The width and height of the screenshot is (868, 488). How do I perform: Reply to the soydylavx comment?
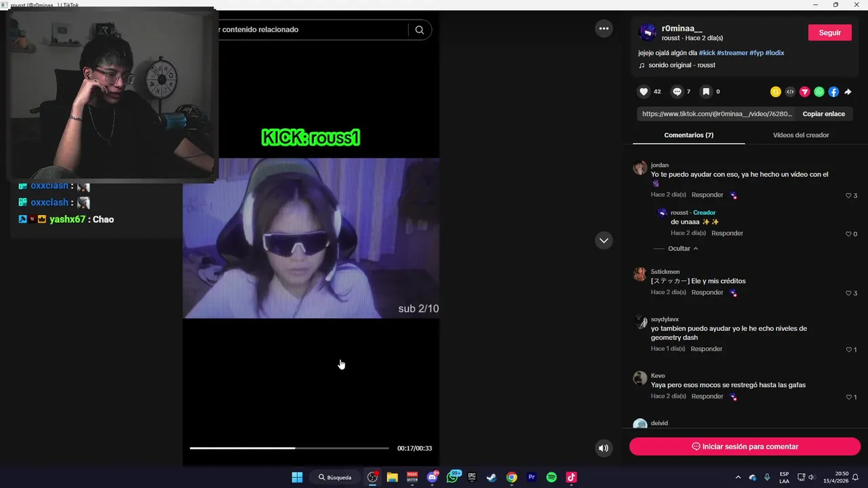pyautogui.click(x=707, y=348)
